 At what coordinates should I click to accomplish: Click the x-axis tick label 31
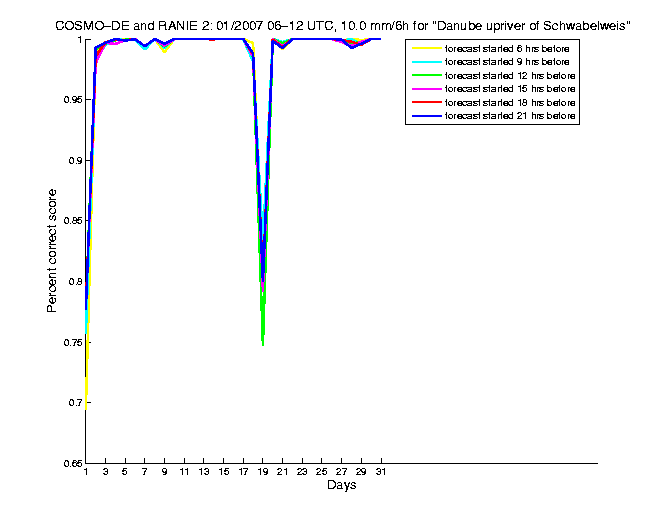coord(381,472)
